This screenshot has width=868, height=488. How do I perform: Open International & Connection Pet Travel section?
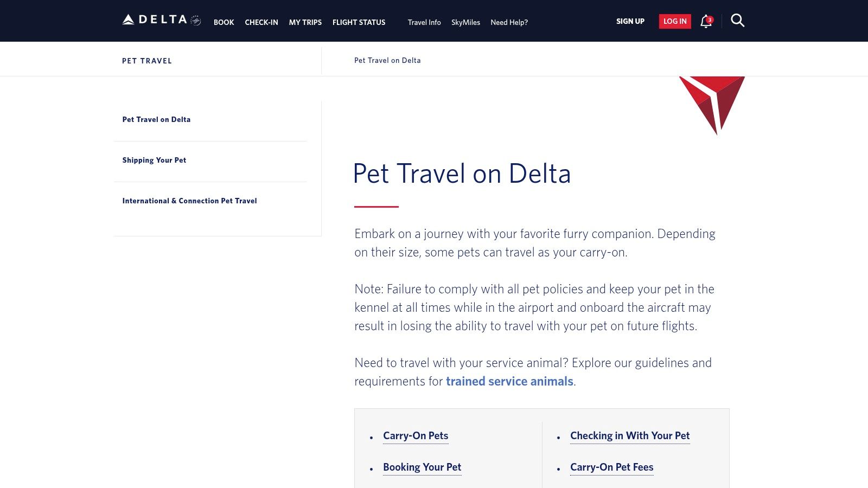point(189,201)
